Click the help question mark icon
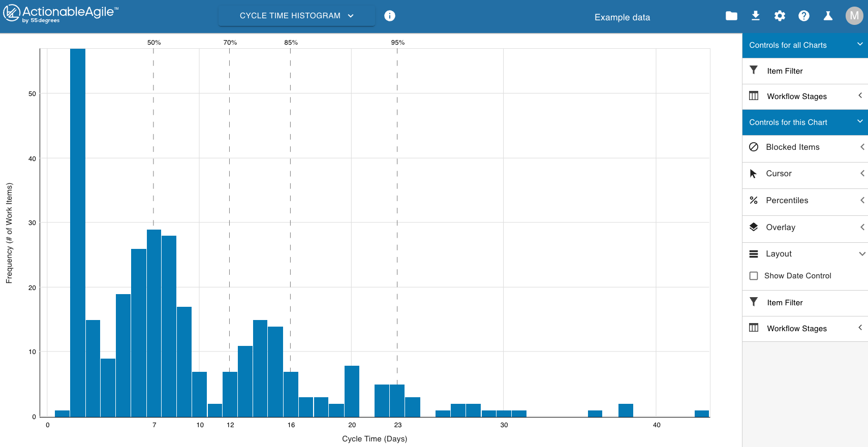 coord(803,16)
